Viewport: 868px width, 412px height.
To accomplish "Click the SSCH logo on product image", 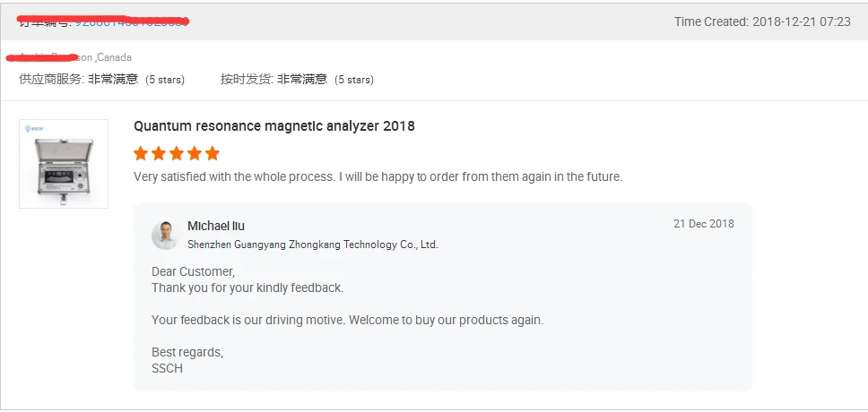I will pyautogui.click(x=33, y=129).
